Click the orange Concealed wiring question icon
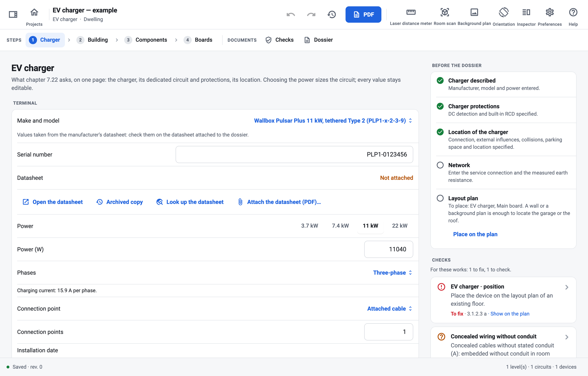This screenshot has width=588, height=376. (441, 337)
